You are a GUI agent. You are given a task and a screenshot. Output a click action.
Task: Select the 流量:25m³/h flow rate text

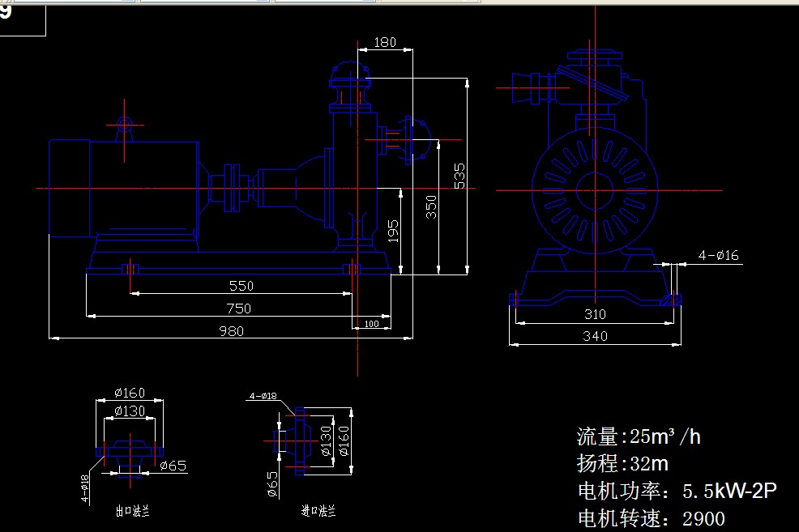click(x=639, y=437)
